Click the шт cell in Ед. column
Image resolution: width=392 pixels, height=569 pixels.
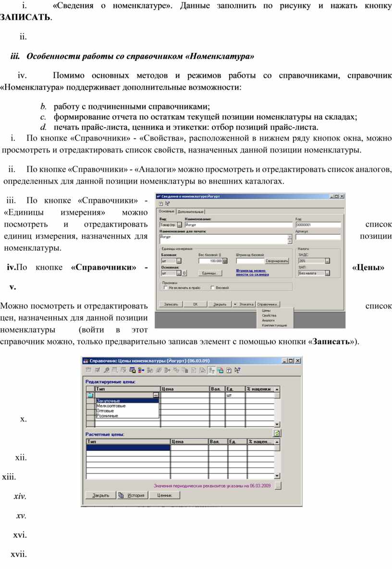235,395
